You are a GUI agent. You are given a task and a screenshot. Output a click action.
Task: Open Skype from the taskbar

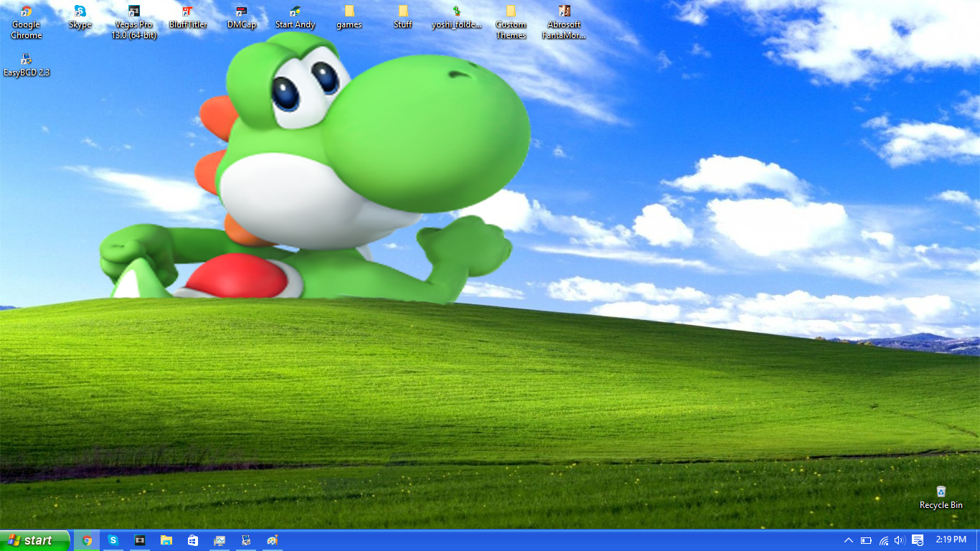click(x=113, y=540)
